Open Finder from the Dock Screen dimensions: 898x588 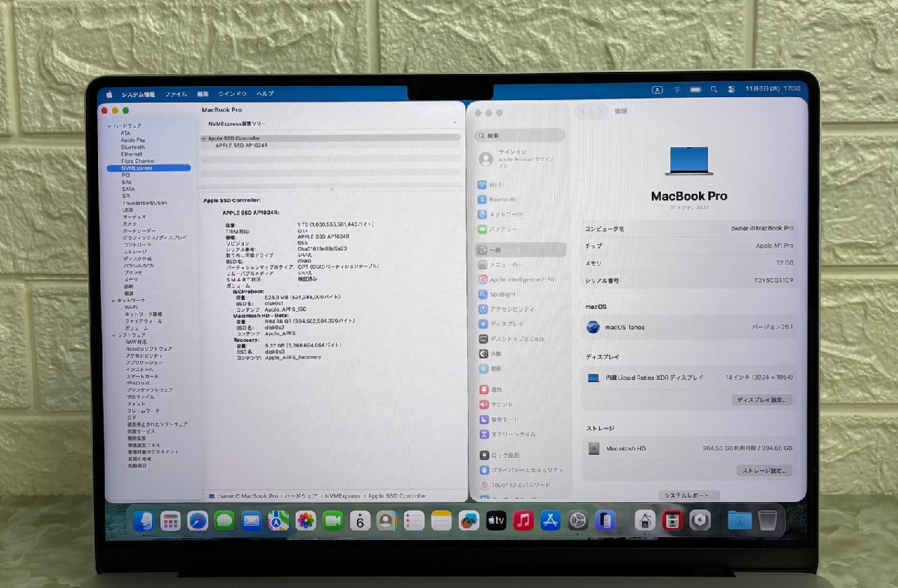(144, 521)
